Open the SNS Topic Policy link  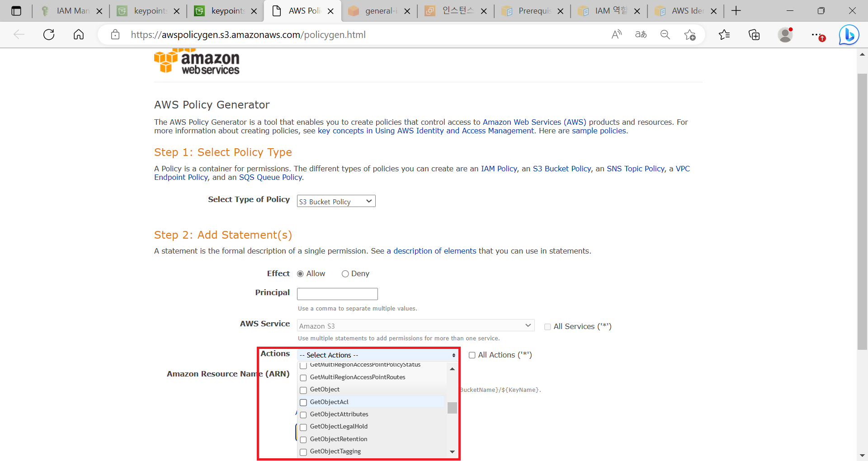coord(636,169)
